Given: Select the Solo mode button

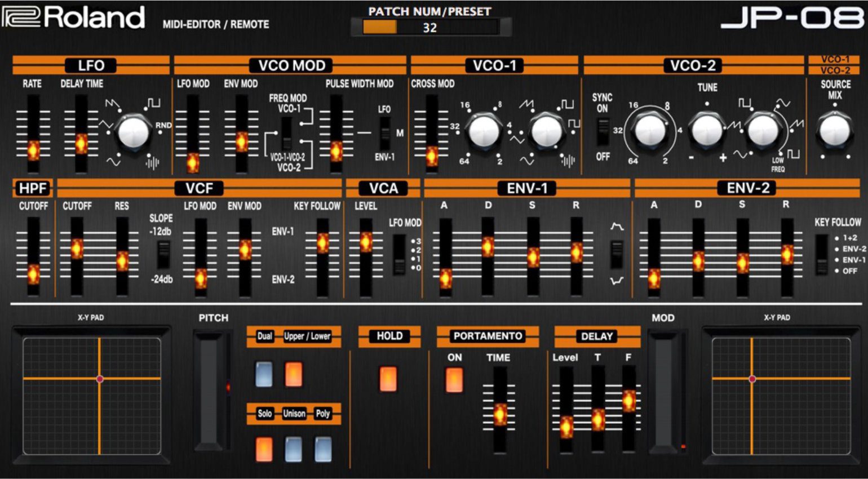Looking at the screenshot, I should coord(264,449).
